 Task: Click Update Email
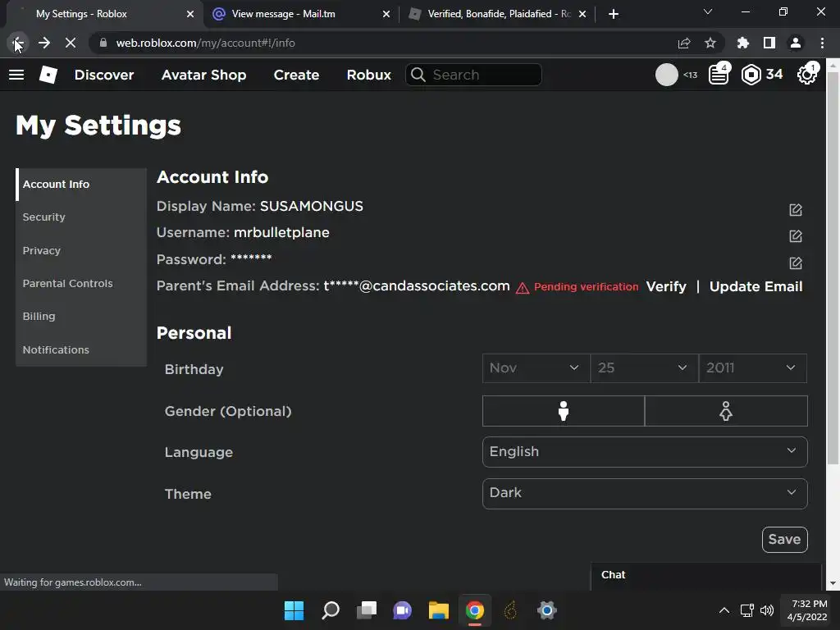(x=756, y=286)
